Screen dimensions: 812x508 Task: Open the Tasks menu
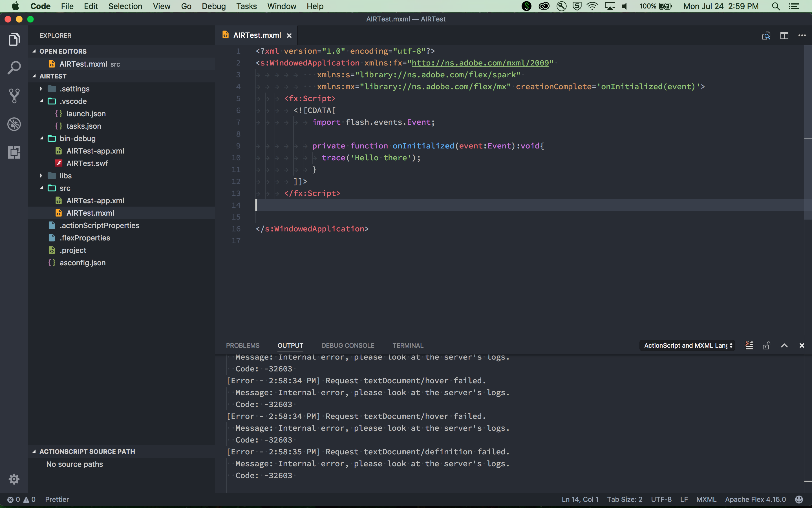pyautogui.click(x=246, y=6)
